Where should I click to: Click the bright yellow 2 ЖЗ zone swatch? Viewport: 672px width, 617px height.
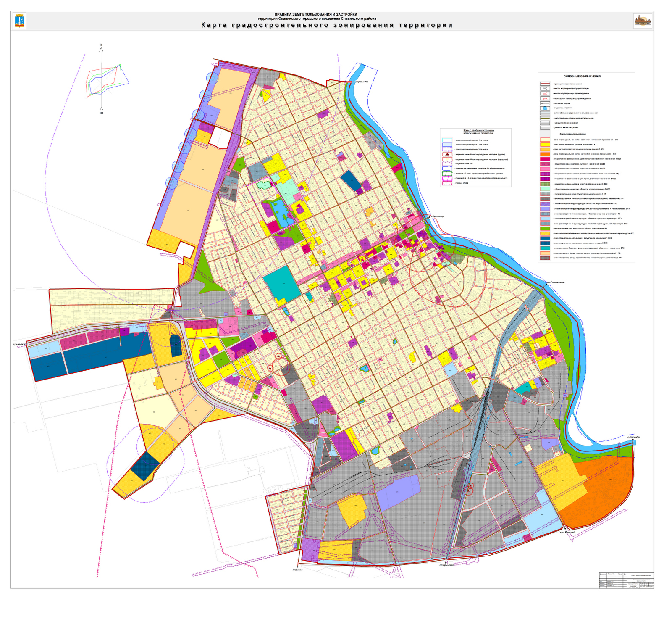(545, 145)
